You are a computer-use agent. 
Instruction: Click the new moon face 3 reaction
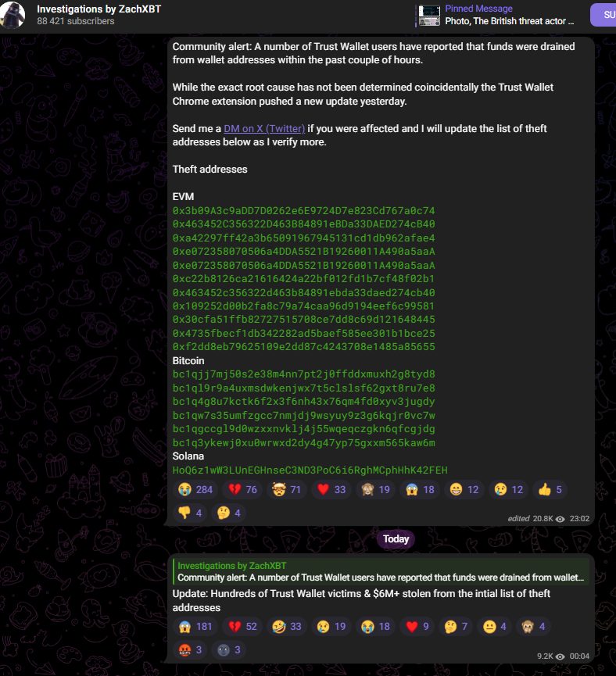229,649
